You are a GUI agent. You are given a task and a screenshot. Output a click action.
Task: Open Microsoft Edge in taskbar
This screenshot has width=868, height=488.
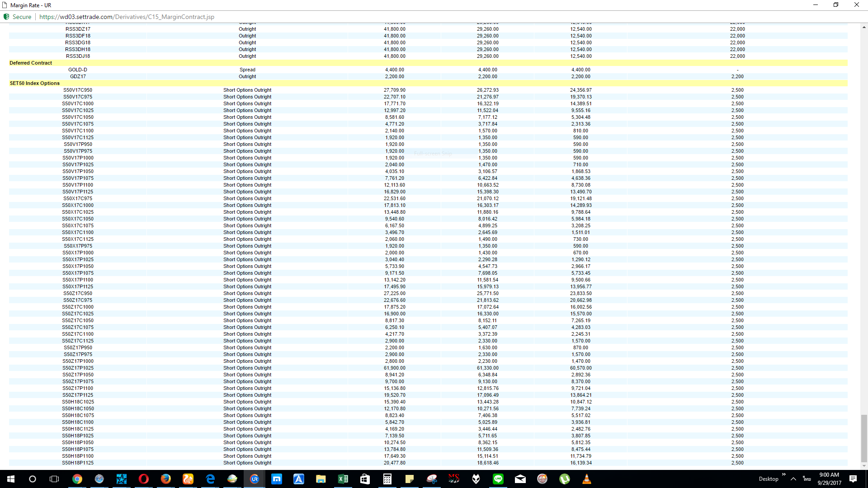(210, 479)
